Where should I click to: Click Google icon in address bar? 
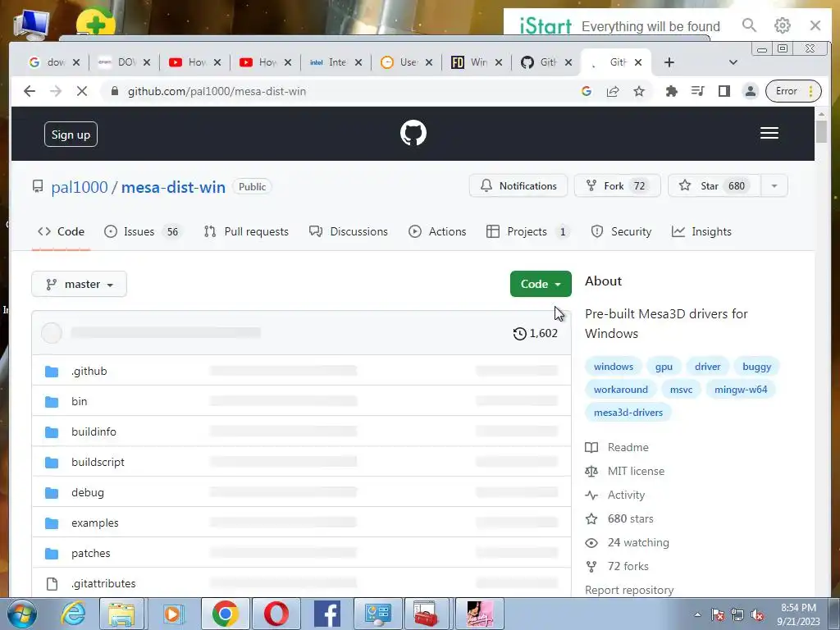click(x=586, y=92)
